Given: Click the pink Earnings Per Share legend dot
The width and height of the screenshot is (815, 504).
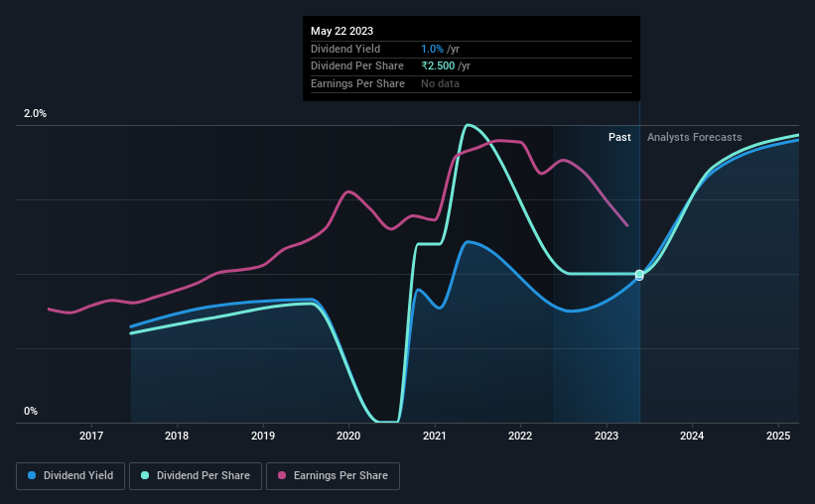Looking at the screenshot, I should pyautogui.click(x=282, y=475).
